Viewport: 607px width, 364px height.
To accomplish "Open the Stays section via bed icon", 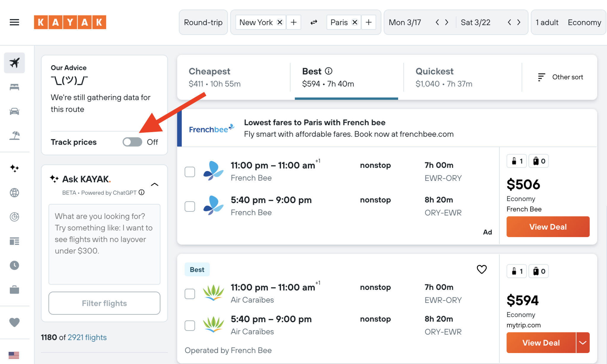I will (x=14, y=87).
